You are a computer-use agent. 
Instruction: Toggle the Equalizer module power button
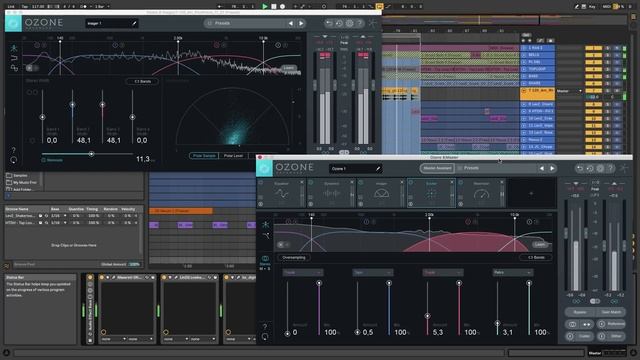click(x=261, y=182)
